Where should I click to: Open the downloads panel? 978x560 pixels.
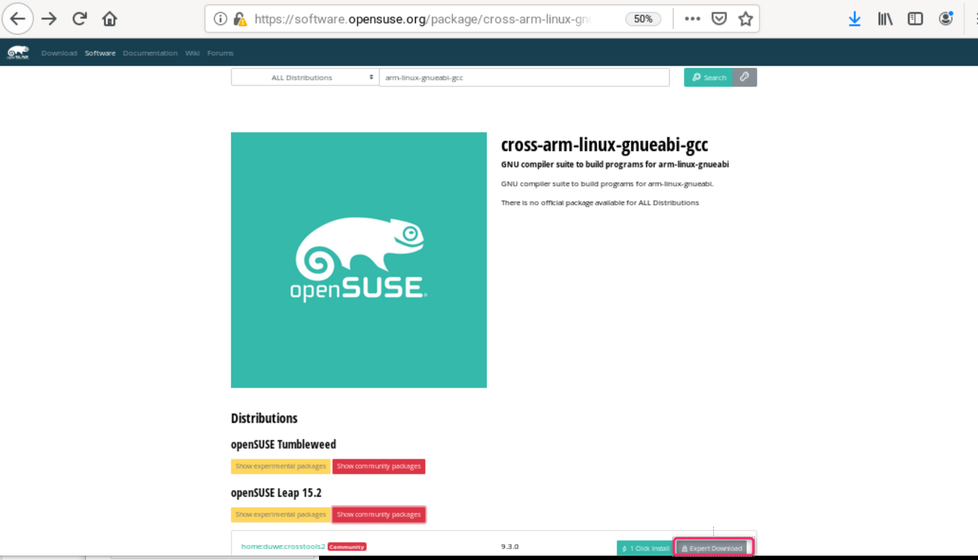tap(854, 19)
